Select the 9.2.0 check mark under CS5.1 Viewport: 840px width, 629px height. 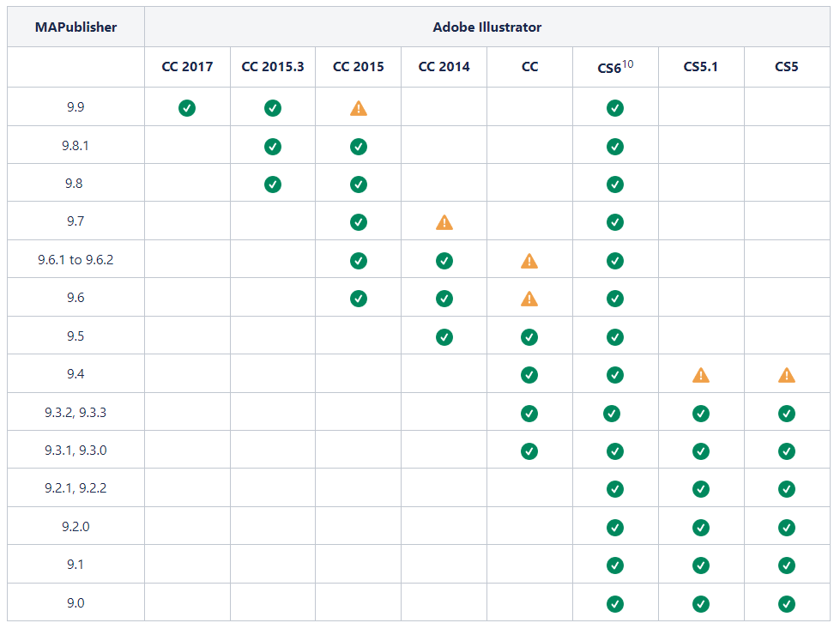701,528
